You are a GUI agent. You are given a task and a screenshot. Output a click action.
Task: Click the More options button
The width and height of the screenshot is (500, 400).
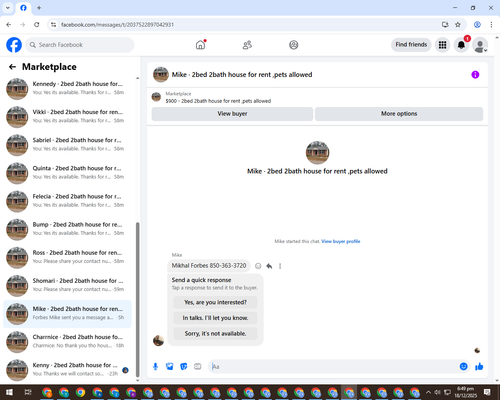[399, 114]
